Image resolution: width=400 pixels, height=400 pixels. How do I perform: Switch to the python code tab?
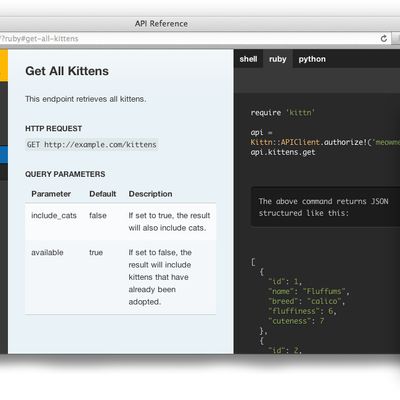click(x=312, y=59)
